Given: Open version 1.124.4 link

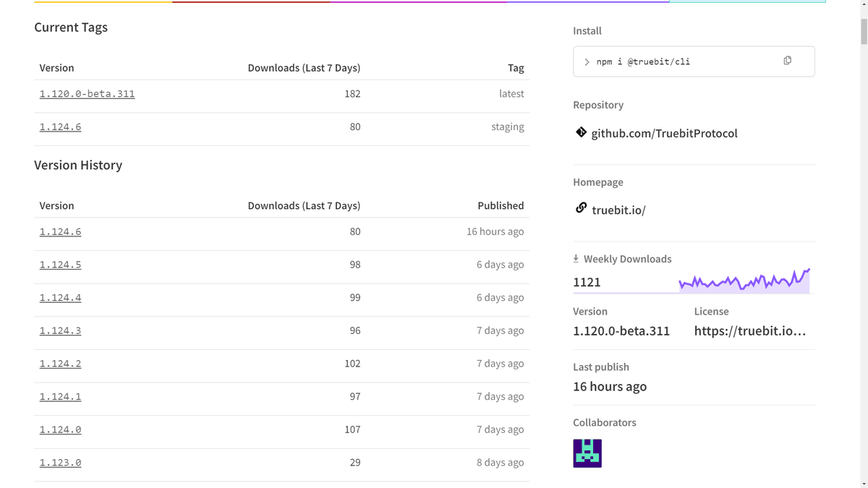Looking at the screenshot, I should tap(60, 298).
